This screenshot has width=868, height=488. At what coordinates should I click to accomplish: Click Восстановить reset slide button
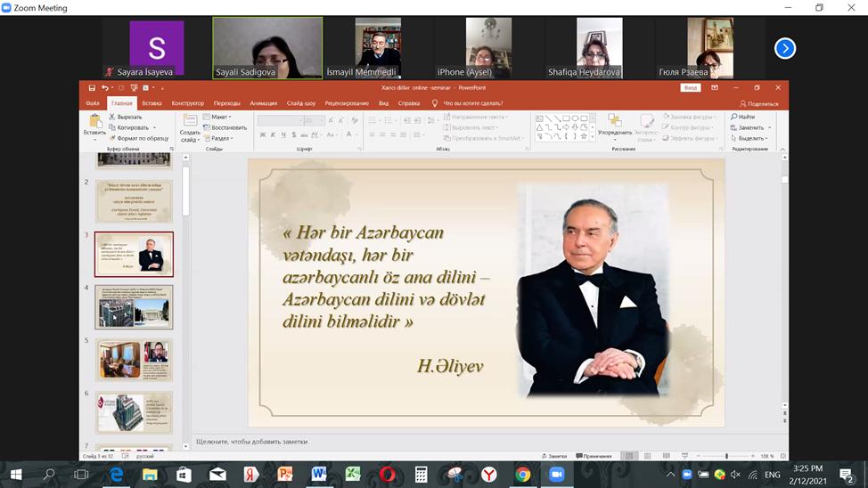point(225,128)
